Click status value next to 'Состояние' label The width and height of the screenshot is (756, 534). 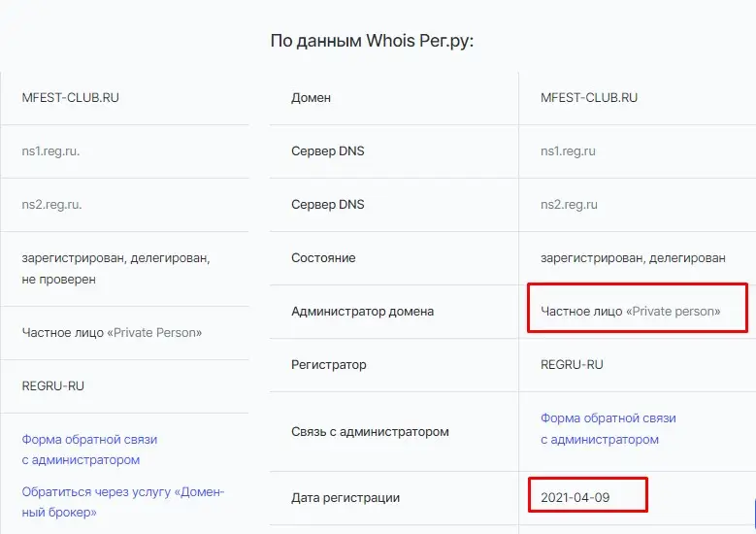pyautogui.click(x=633, y=258)
